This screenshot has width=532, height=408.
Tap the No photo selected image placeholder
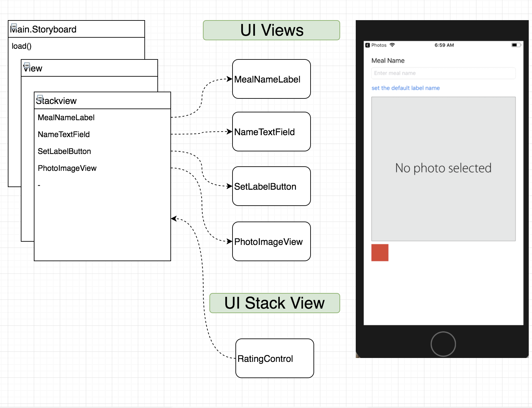coord(444,169)
